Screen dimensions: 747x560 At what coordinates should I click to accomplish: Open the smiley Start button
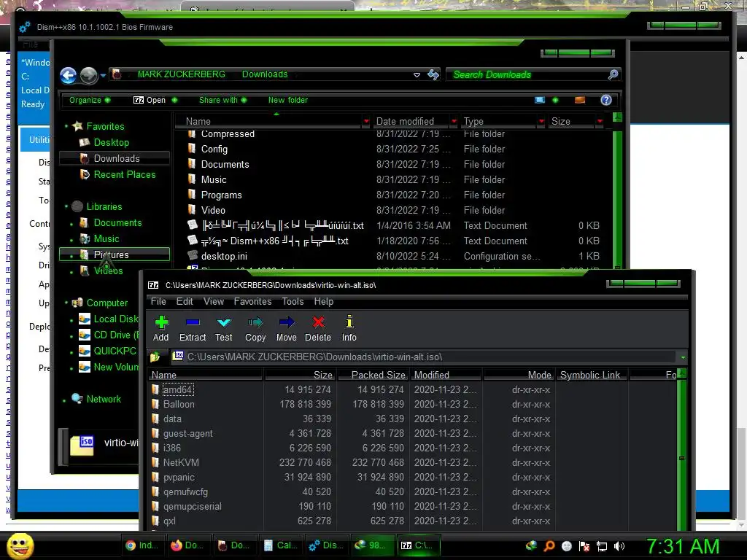coord(20,545)
